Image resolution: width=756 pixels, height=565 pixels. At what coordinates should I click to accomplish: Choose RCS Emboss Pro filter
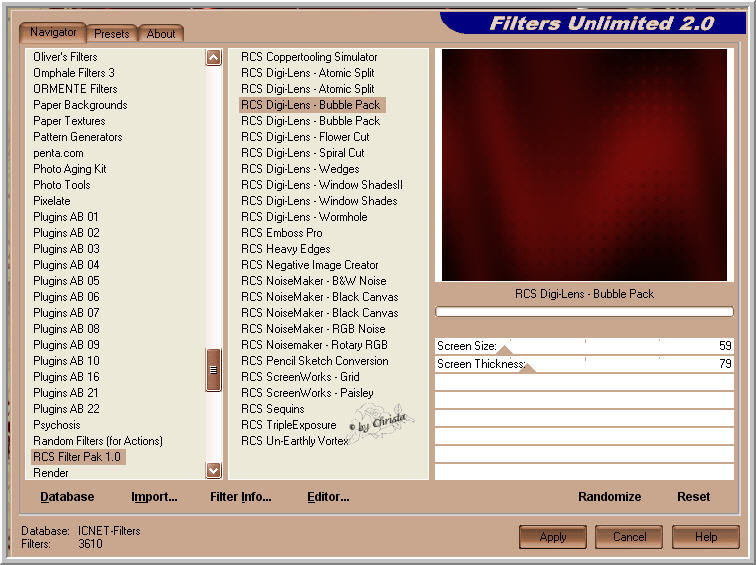click(282, 233)
